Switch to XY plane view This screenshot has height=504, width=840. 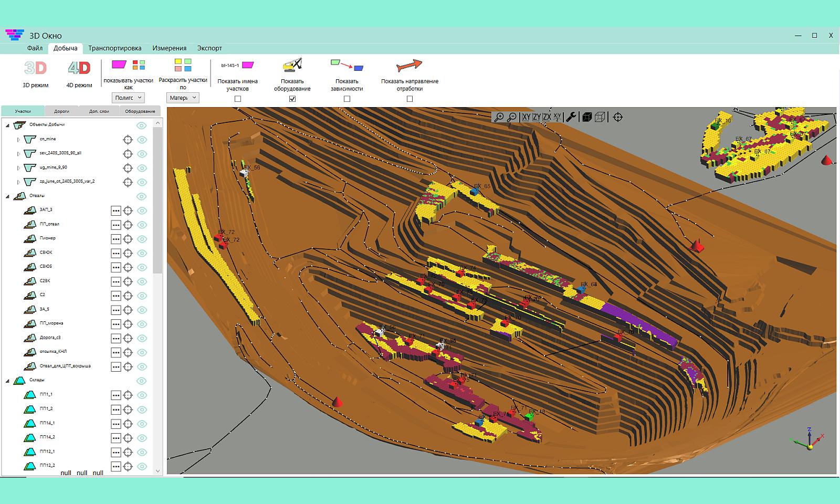pos(526,117)
